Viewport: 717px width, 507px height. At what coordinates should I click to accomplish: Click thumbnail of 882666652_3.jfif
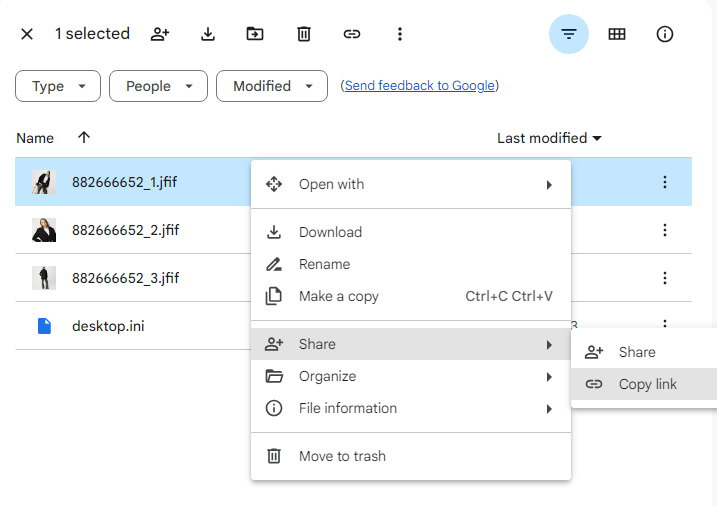coord(44,278)
